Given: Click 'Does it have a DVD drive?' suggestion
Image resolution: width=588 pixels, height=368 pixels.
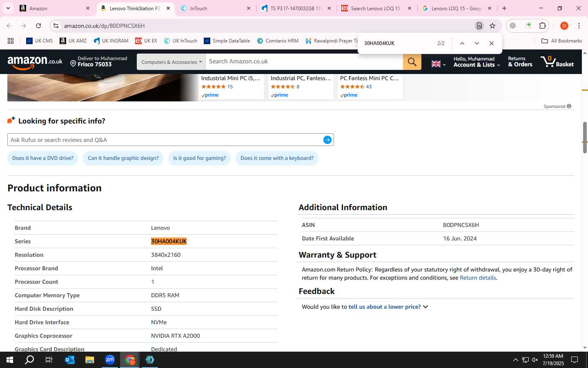Looking at the screenshot, I should coord(43,158).
